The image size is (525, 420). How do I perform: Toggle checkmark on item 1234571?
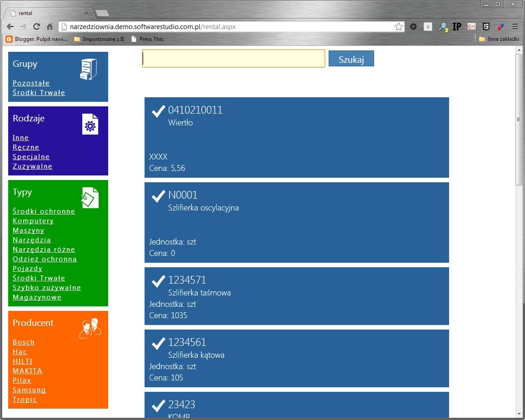[x=158, y=281]
